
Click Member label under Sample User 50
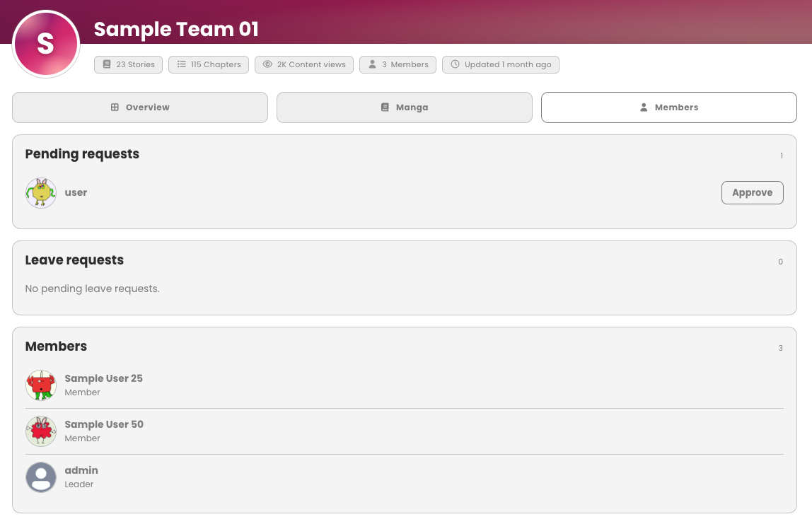pos(82,438)
